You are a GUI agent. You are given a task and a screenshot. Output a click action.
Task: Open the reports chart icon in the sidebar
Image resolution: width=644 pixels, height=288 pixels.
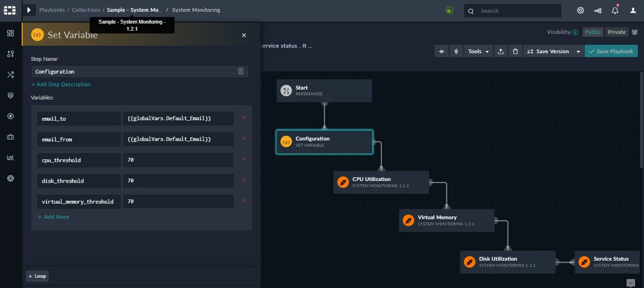point(10,157)
